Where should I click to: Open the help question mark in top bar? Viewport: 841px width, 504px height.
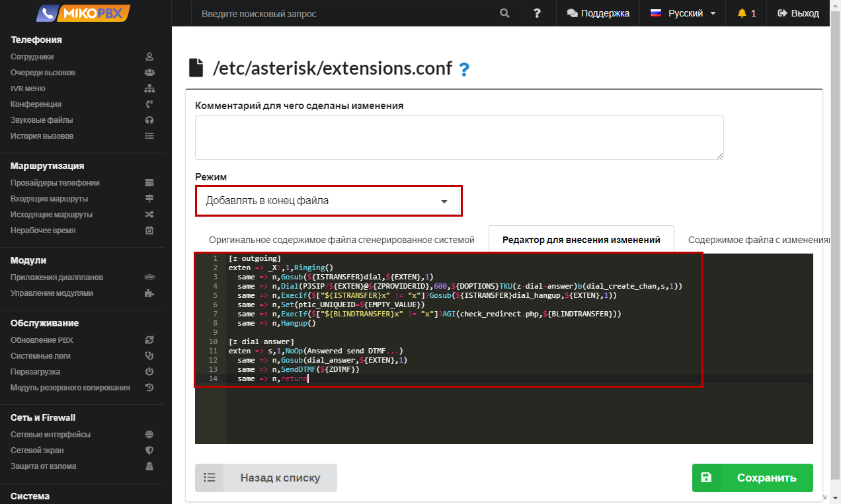[x=537, y=13]
